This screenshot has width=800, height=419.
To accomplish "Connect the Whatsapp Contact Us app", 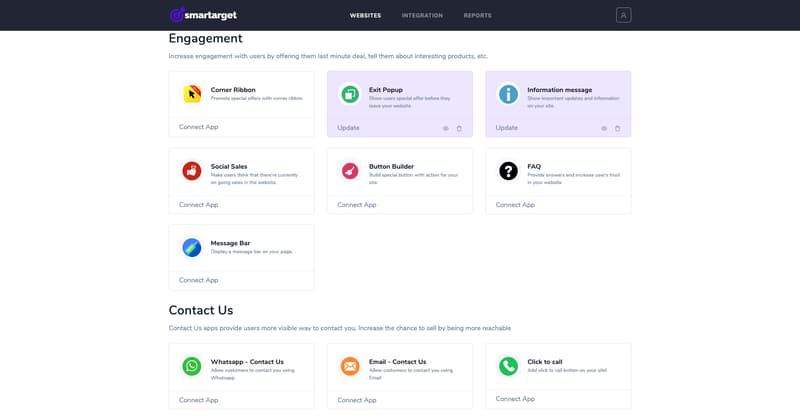I will [x=198, y=400].
